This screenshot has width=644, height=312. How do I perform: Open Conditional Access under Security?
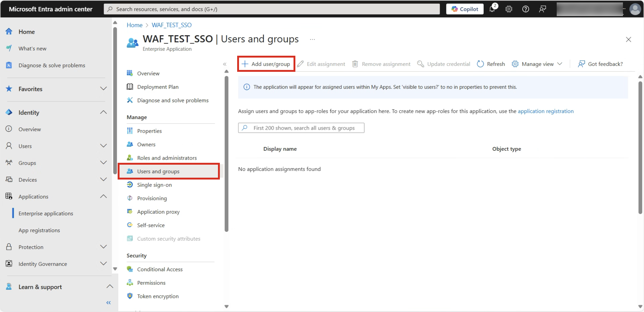pos(160,269)
